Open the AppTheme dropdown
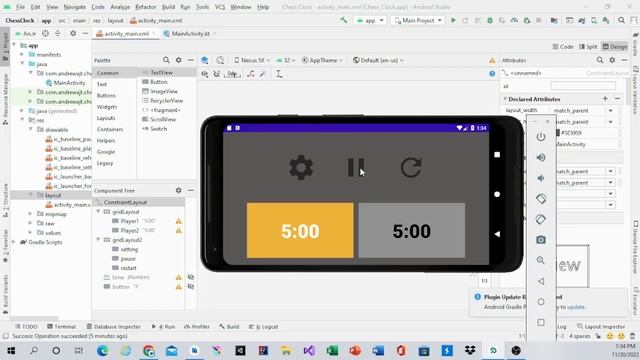This screenshot has width=640, height=360. [322, 60]
